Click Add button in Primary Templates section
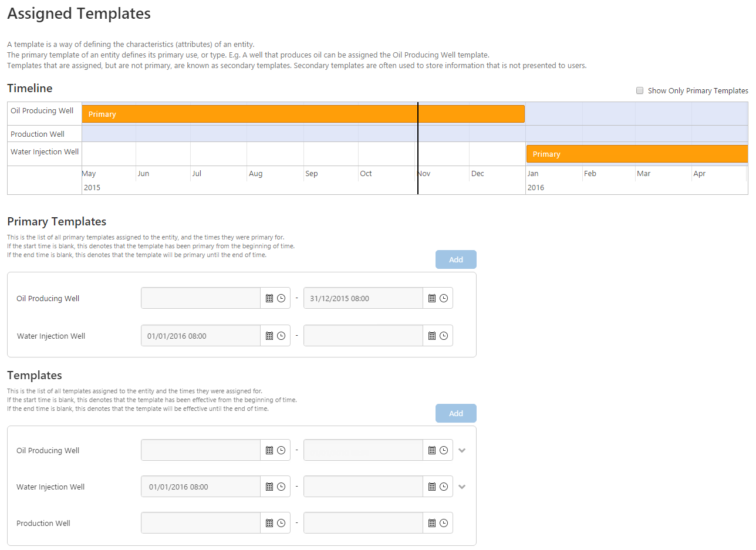Screen dimensions: 756x550 click(x=456, y=259)
